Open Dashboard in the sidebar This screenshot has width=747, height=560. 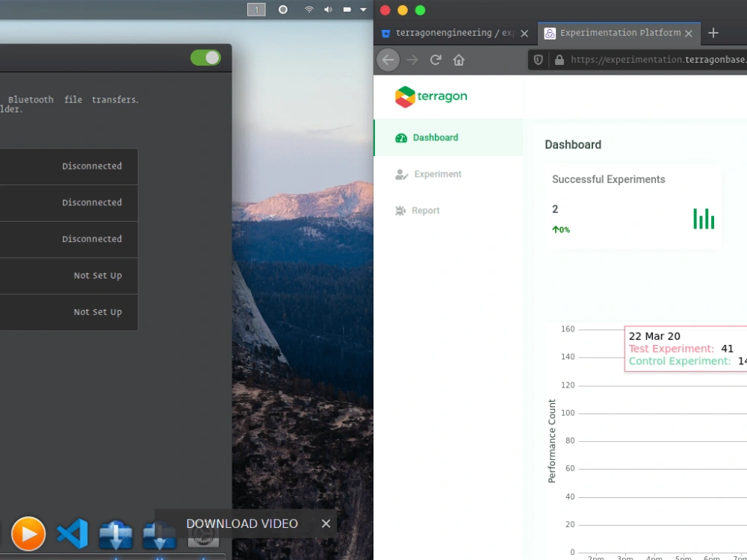pos(448,137)
